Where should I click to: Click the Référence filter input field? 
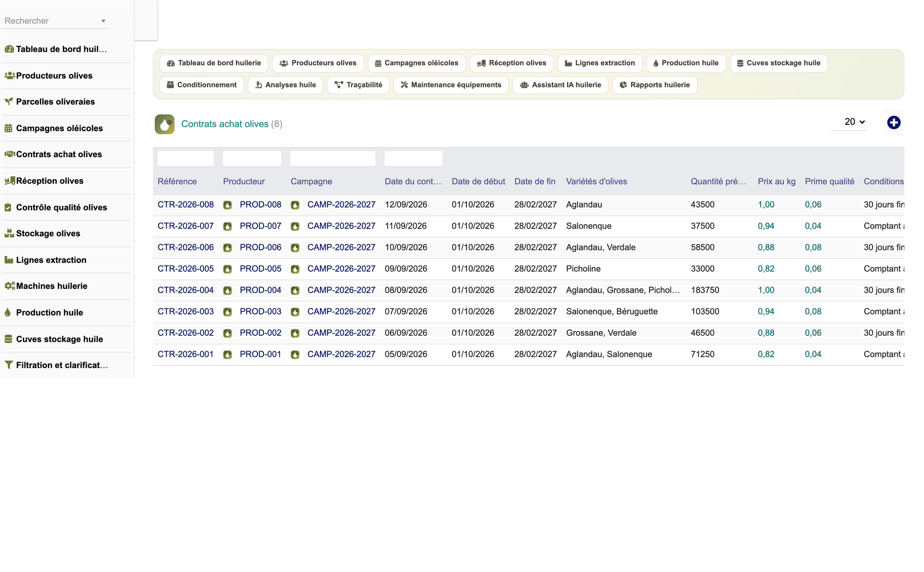186,159
